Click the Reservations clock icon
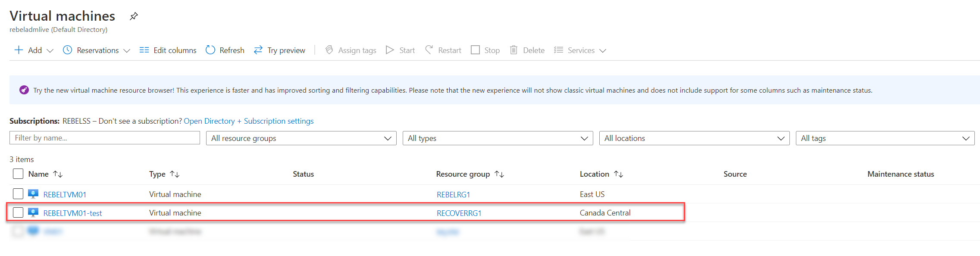This screenshot has width=980, height=256. point(67,50)
